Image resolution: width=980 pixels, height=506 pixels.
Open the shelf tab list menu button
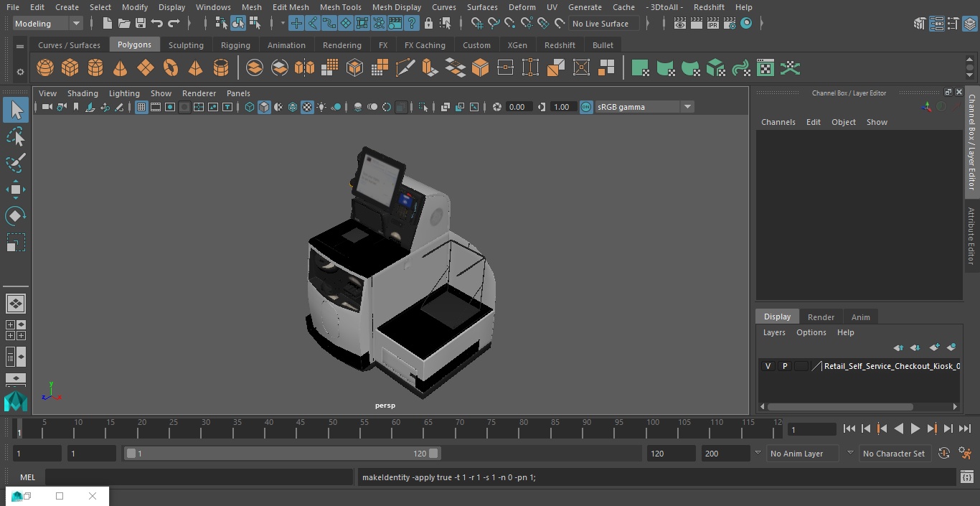point(19,46)
